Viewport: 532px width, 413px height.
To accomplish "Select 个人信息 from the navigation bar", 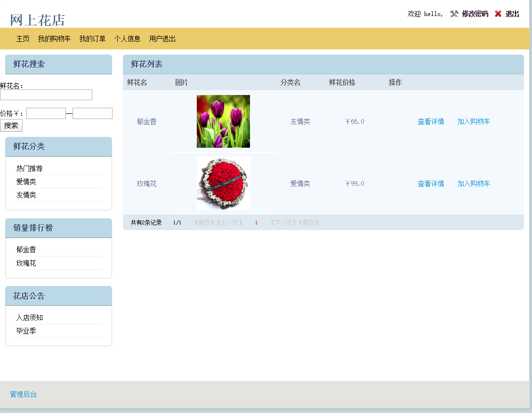I will point(127,39).
